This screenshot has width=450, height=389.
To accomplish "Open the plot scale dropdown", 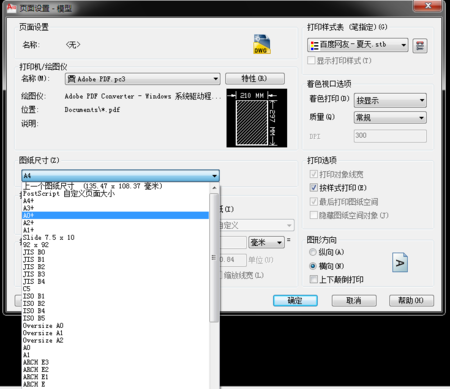I will click(257, 225).
